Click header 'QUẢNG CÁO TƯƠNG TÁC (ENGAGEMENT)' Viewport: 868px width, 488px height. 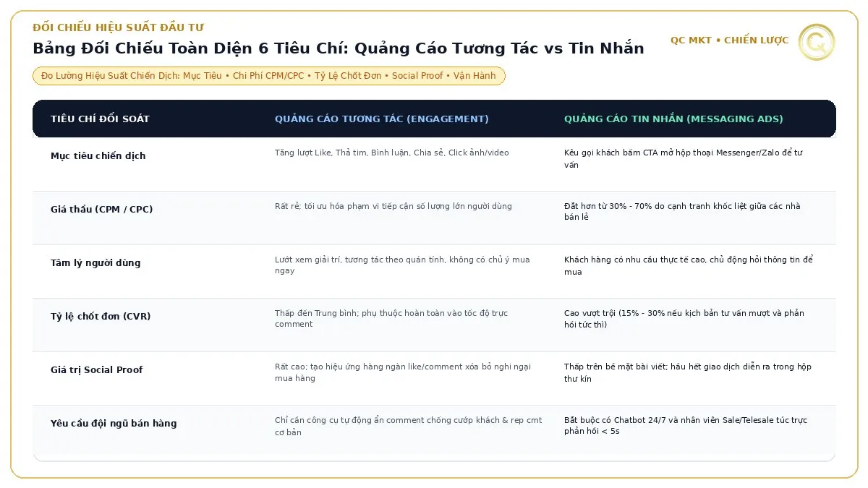pyautogui.click(x=381, y=119)
